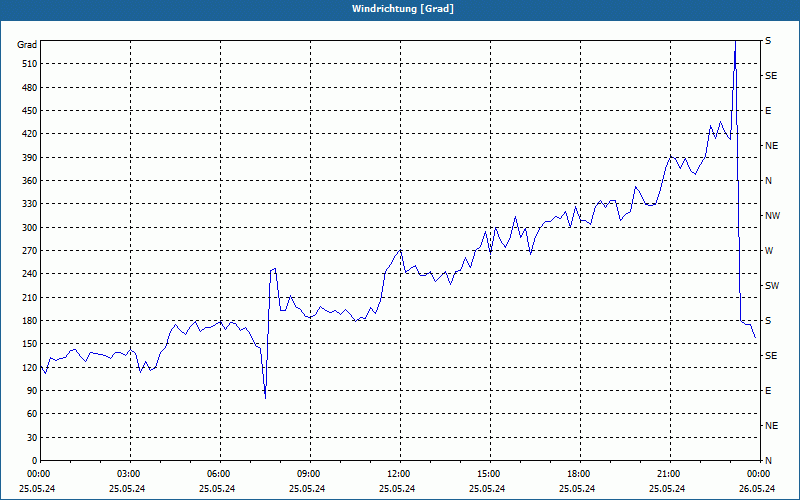This screenshot has height=500, width=800.
Task: Select the 90 tick label
Action: [32, 391]
